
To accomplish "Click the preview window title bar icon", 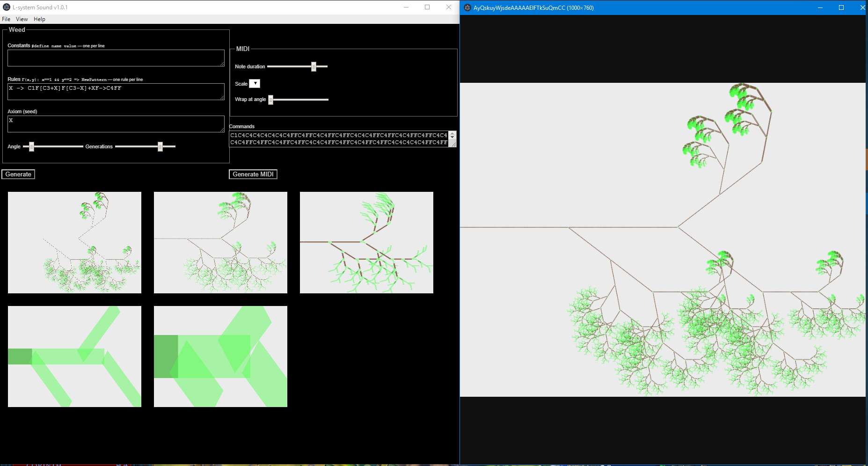I will (x=467, y=7).
